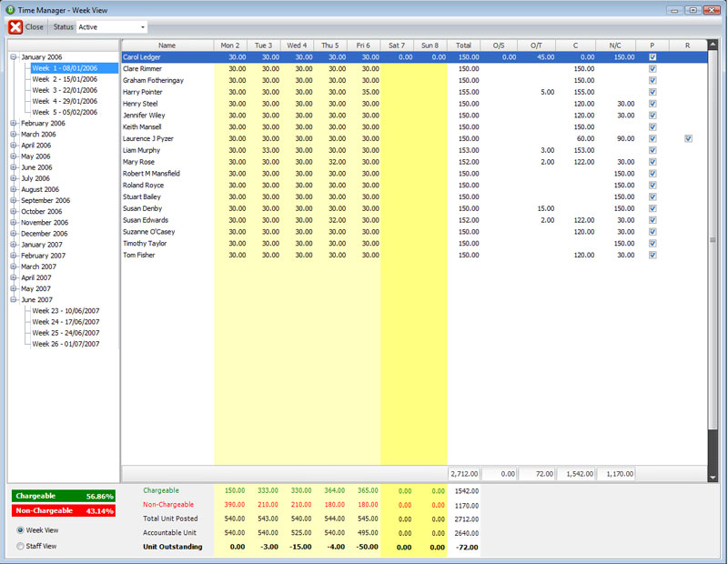Viewport: 728px width, 564px height.
Task: Select the Stuart Bailey row
Action: click(415, 196)
